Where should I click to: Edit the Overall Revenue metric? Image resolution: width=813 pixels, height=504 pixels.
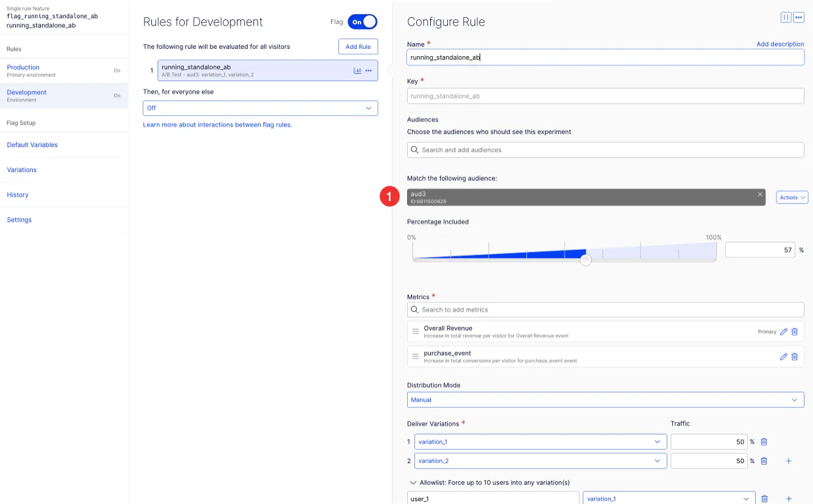[784, 332]
